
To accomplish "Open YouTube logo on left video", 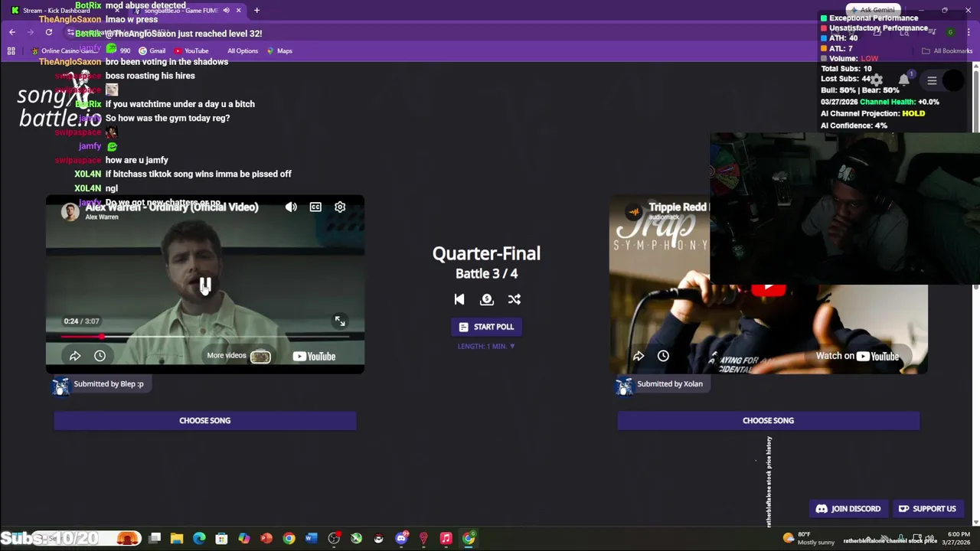I will [x=314, y=356].
